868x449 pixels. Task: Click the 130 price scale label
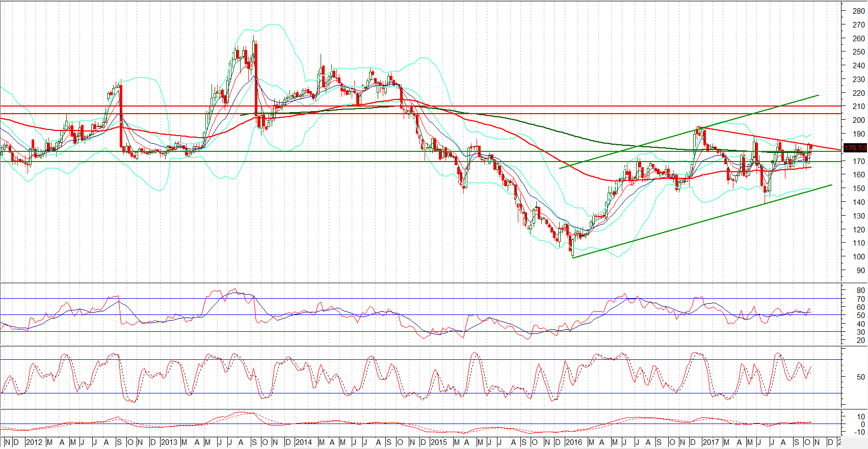tap(859, 216)
